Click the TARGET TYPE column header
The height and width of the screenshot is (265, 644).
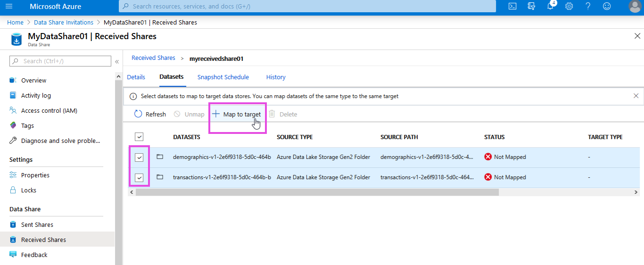coord(605,137)
